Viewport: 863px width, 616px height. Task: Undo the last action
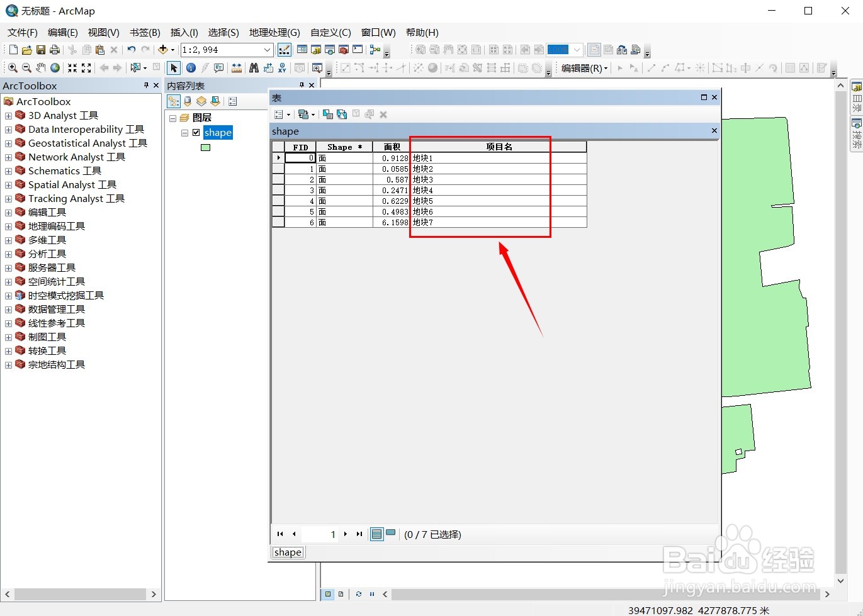[x=131, y=50]
